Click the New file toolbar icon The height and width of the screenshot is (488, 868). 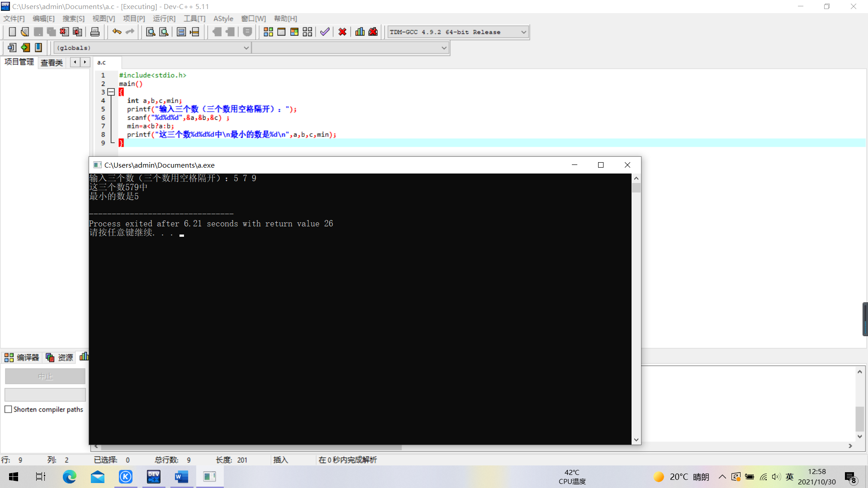(x=12, y=32)
